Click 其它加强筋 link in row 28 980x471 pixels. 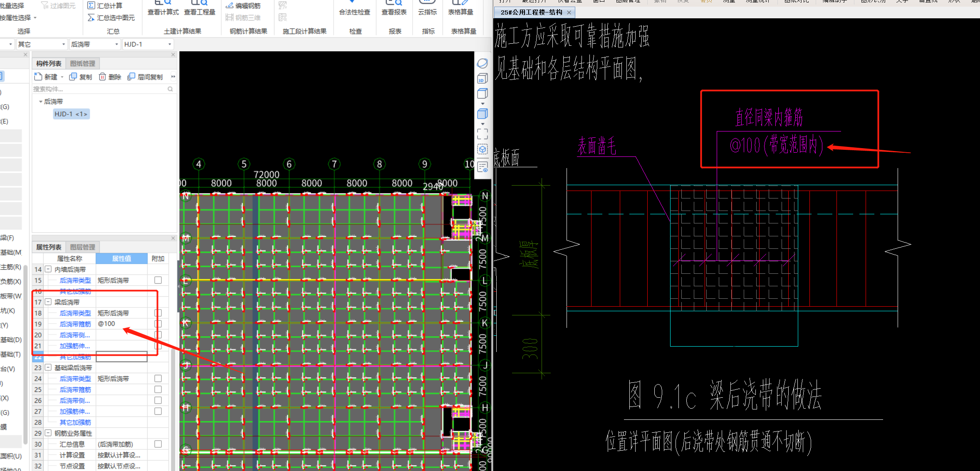75,422
